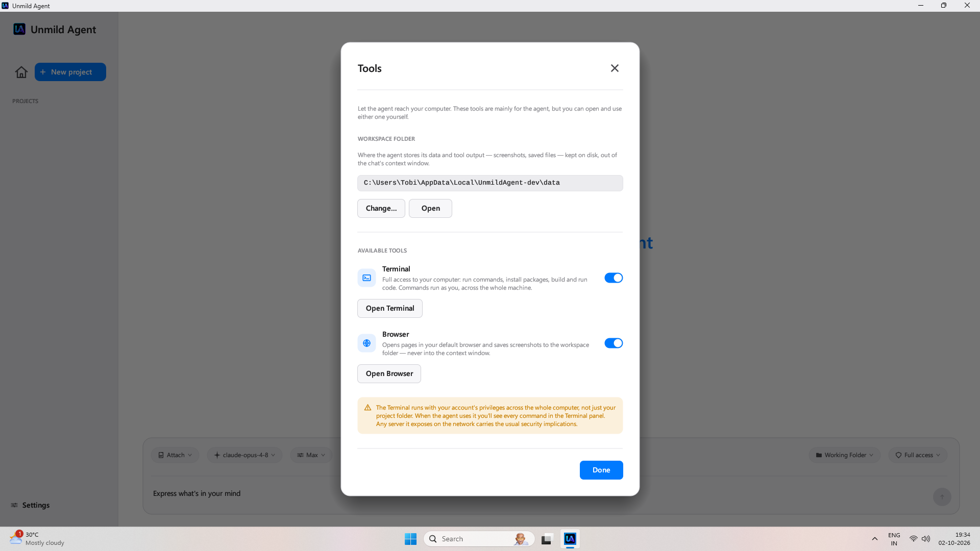Viewport: 980px width, 551px height.
Task: Click the Windows taskbar Search box
Action: pos(479,539)
